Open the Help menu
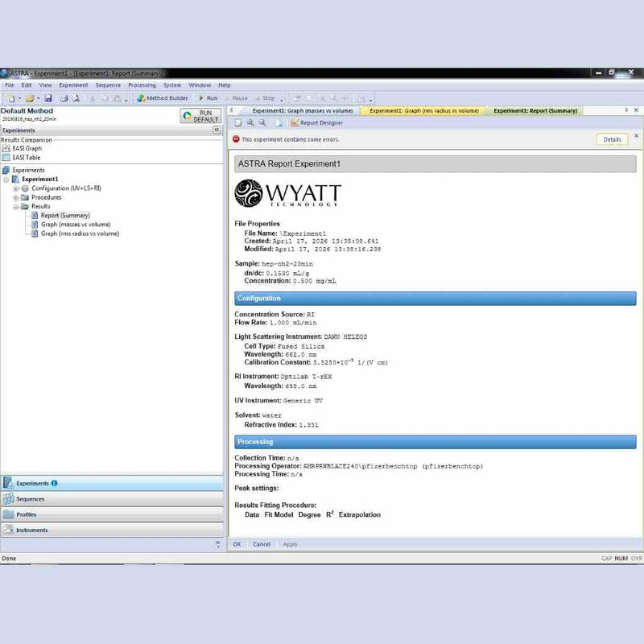The width and height of the screenshot is (644, 644). coord(225,85)
